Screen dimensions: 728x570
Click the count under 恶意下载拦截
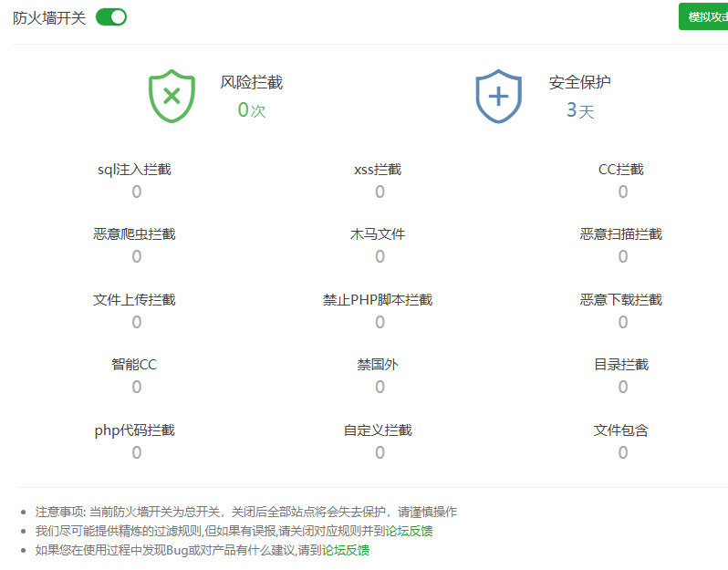point(623,322)
